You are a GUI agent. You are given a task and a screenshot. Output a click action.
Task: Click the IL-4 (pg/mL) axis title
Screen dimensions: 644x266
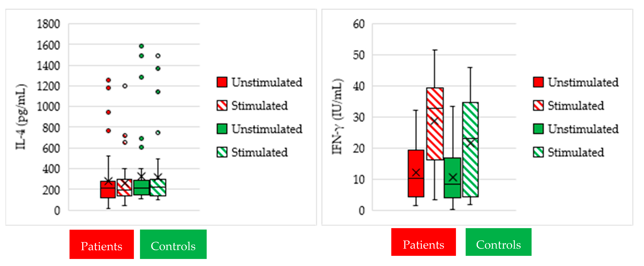tap(21, 117)
